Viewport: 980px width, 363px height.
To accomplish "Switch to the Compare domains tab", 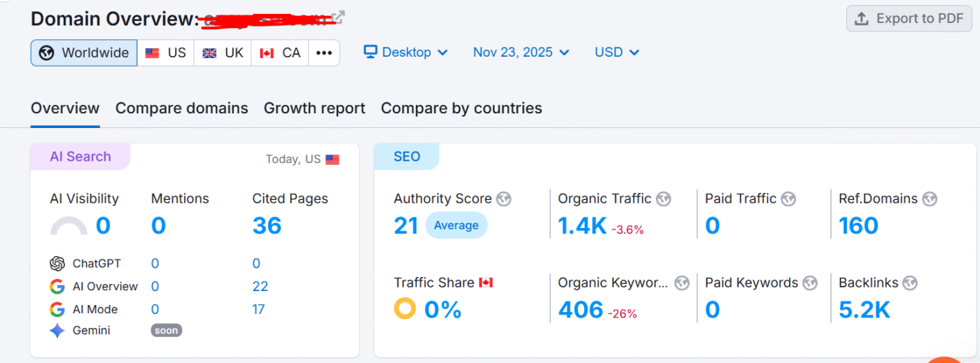I will coord(181,108).
